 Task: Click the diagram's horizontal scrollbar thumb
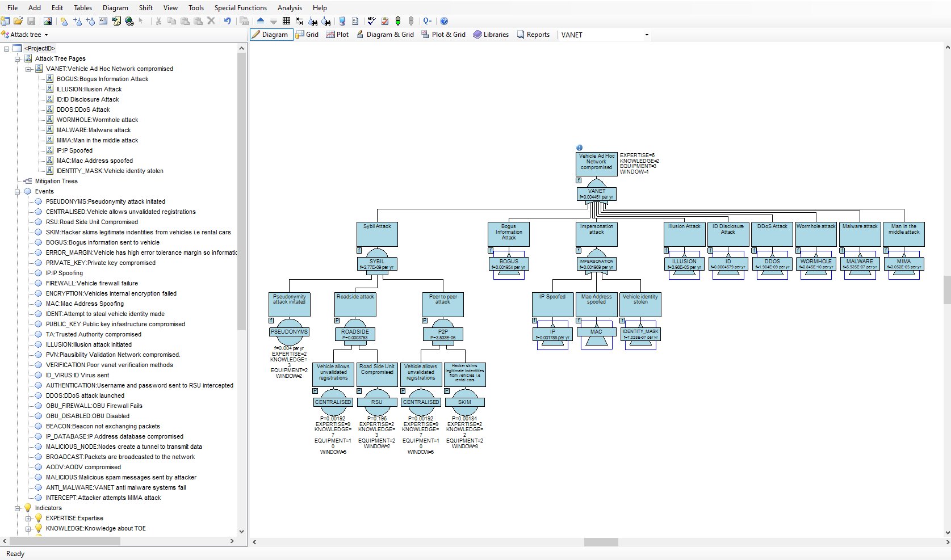(x=601, y=542)
